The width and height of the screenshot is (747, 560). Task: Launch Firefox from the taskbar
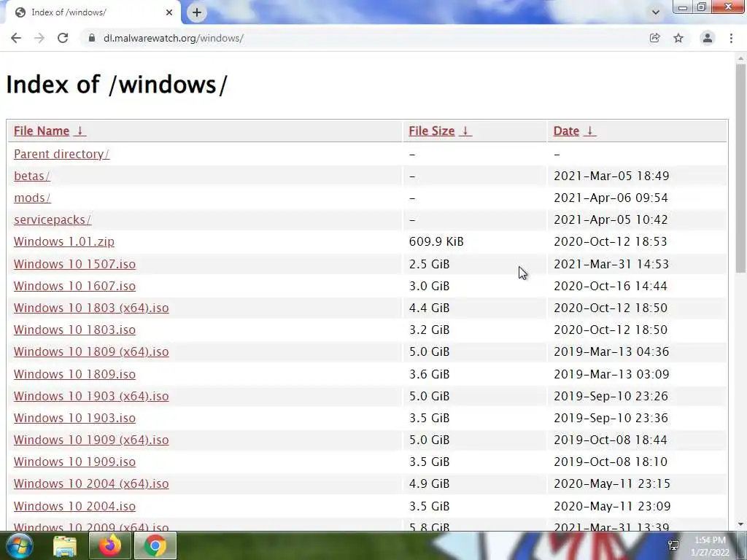[109, 545]
